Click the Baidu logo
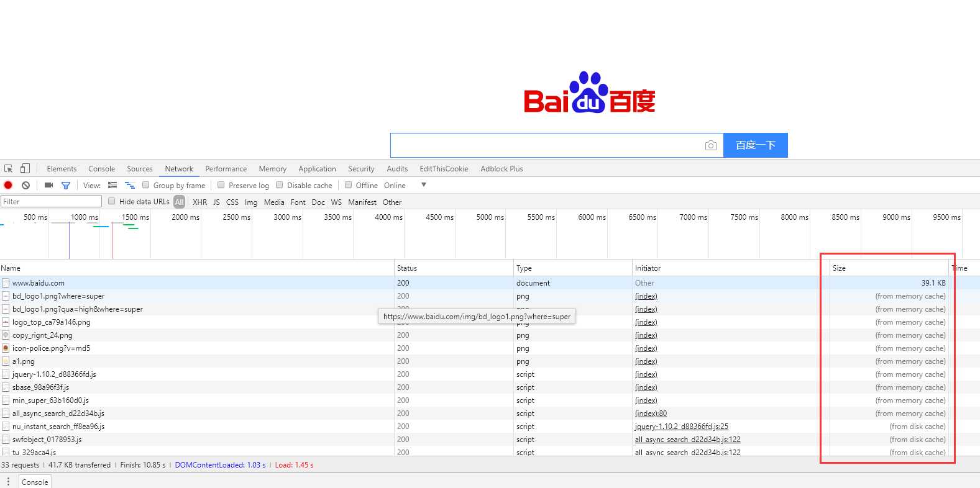This screenshot has height=488, width=980. (590, 93)
